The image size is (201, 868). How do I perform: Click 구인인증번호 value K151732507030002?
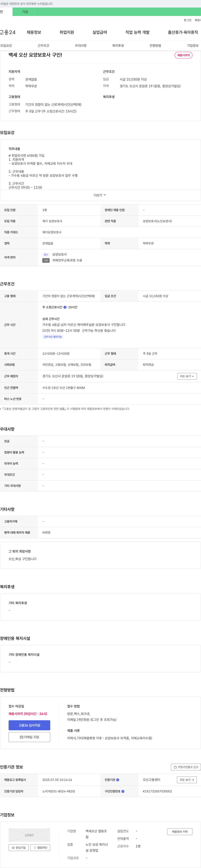(x=157, y=791)
